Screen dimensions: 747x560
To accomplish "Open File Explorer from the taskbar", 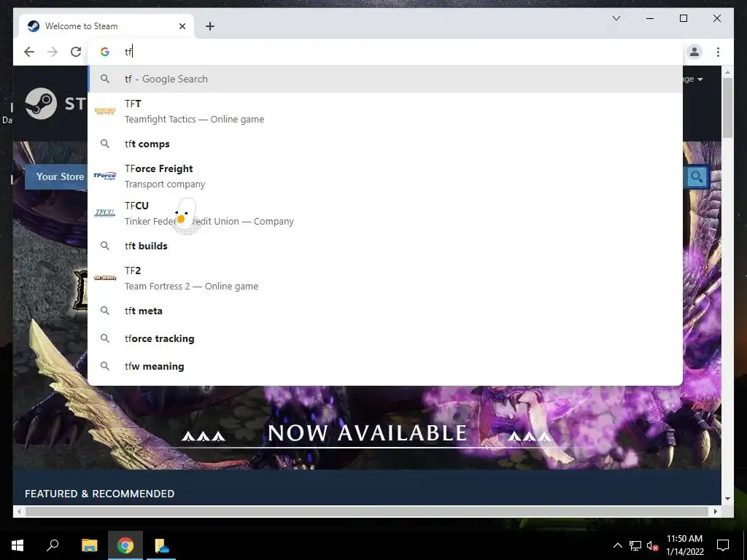I will click(x=89, y=545).
